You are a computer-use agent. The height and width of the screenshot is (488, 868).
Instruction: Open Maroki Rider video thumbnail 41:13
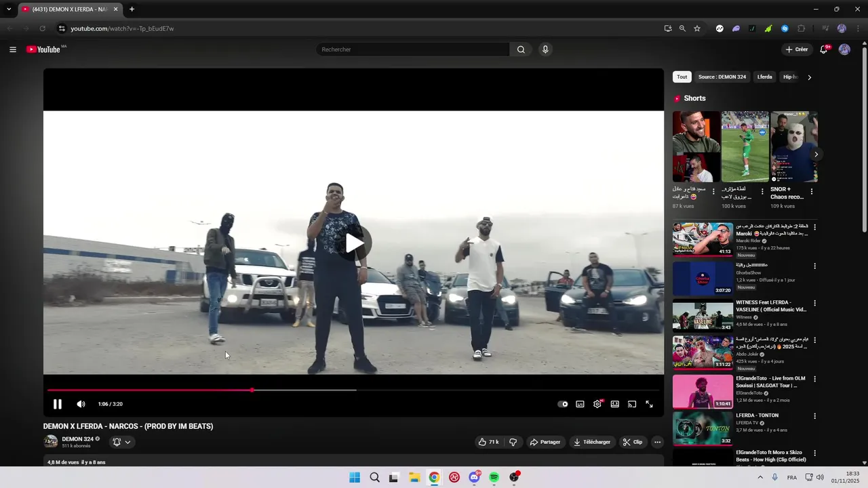[x=703, y=239]
